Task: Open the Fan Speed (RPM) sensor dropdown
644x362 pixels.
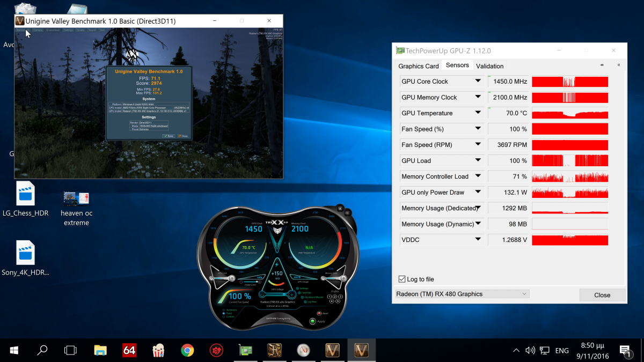Action: (478, 145)
